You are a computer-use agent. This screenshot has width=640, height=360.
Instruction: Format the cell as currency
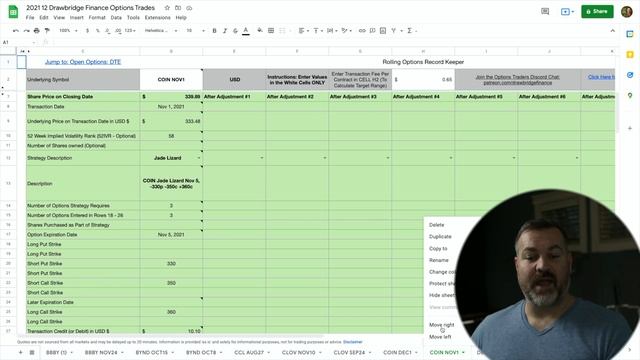(x=87, y=31)
